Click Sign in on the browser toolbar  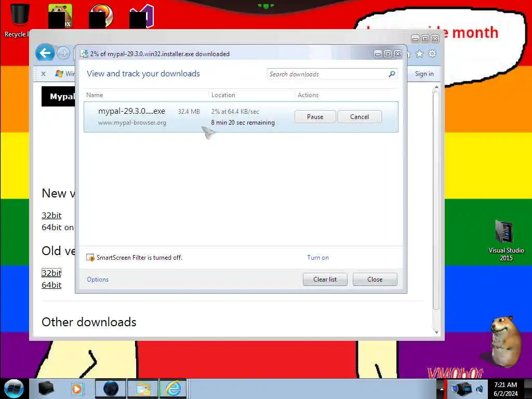[424, 74]
